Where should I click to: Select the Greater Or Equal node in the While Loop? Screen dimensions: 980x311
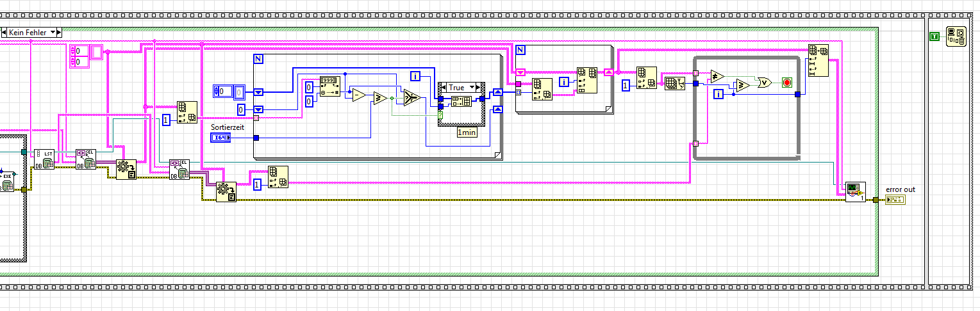tap(743, 85)
